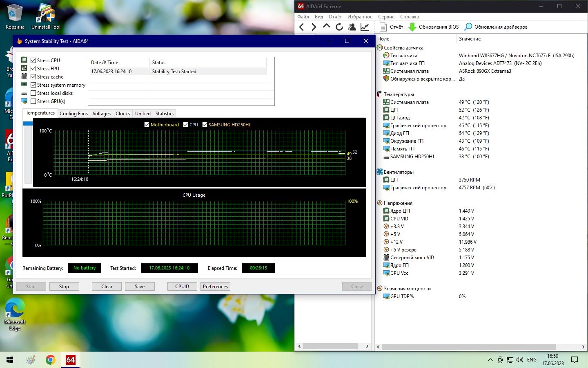Switch to the Statistics tab
Viewport: 588px width, 368px height.
point(165,114)
